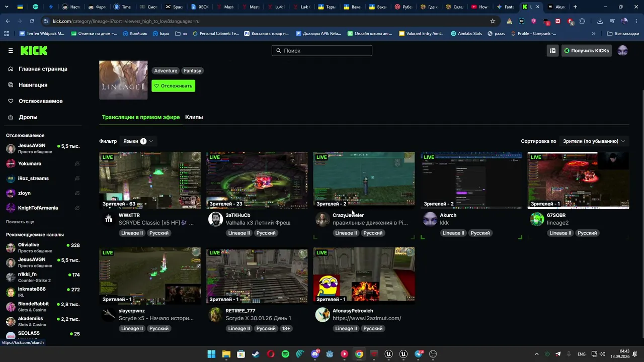Switch to the Клипы tab
This screenshot has height=362, width=644.
(194, 117)
